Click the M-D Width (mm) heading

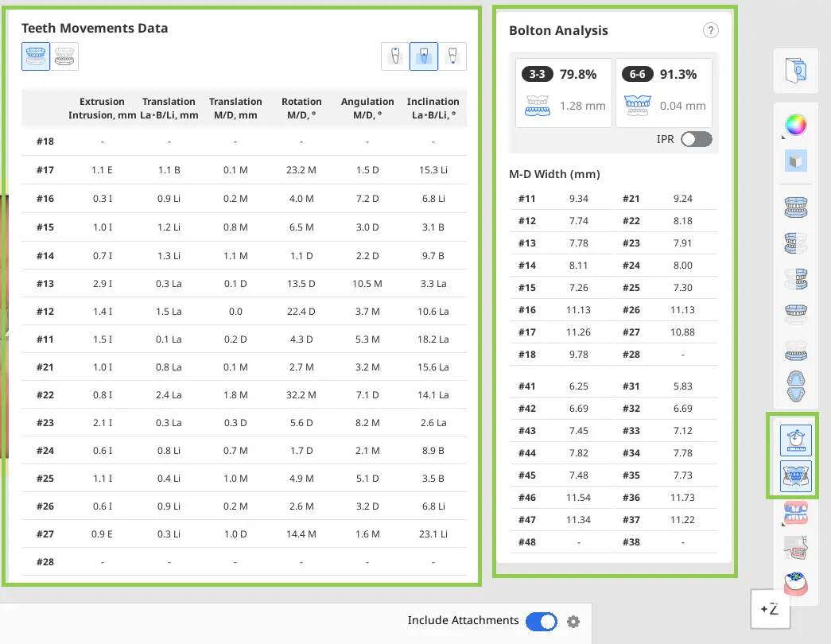point(554,174)
